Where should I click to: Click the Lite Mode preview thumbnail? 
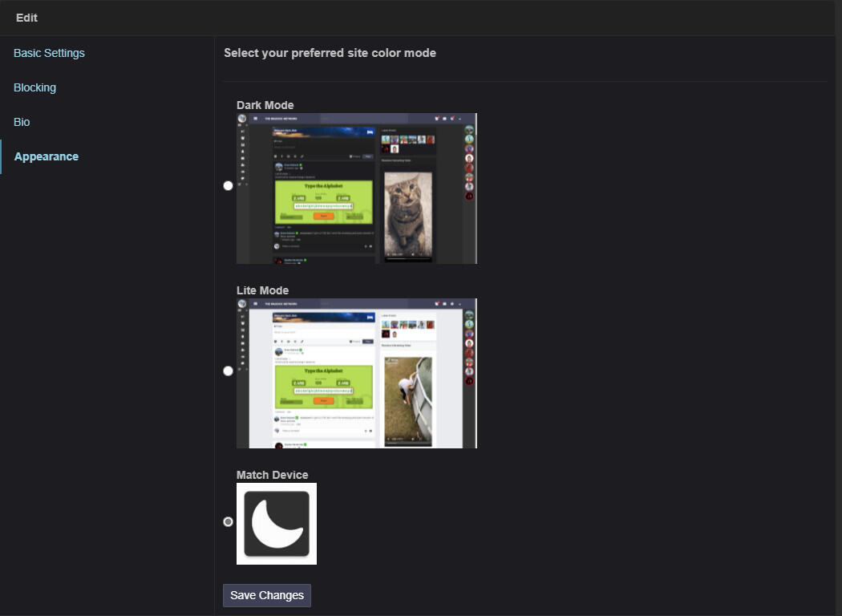357,373
